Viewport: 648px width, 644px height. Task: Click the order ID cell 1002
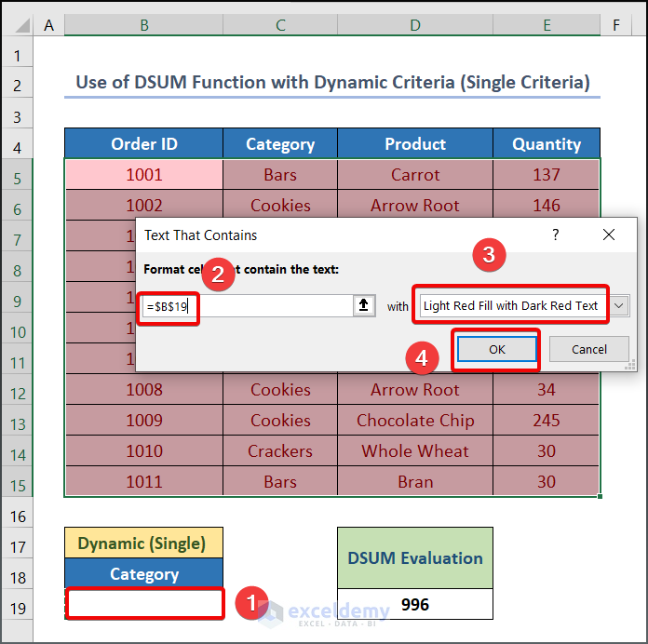(x=143, y=206)
